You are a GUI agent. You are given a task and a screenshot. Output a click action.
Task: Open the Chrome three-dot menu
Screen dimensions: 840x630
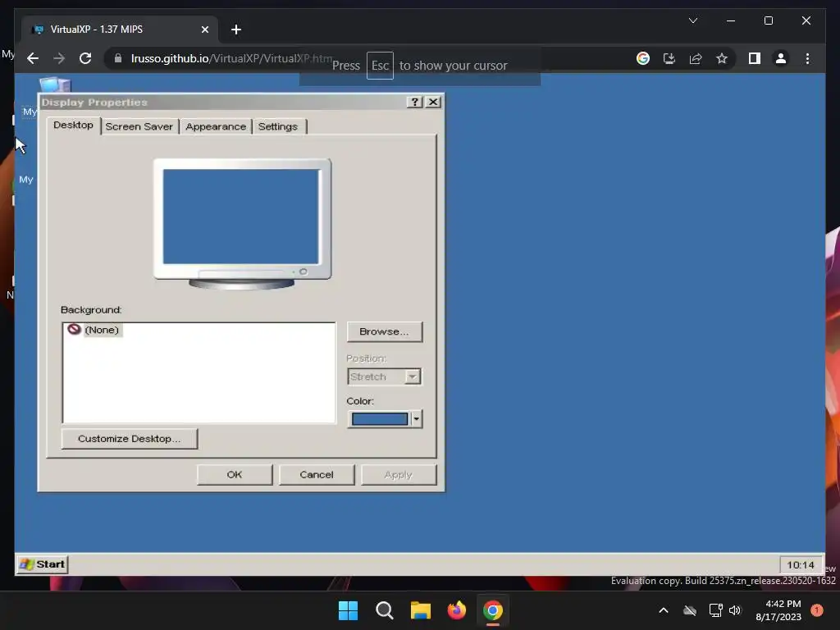coord(807,58)
